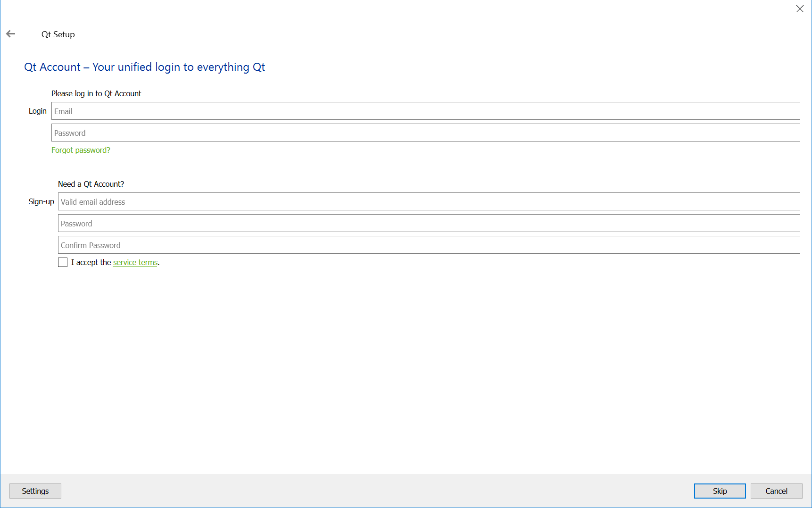Go back using the arrow icon
This screenshot has height=508, width=812.
click(x=11, y=34)
